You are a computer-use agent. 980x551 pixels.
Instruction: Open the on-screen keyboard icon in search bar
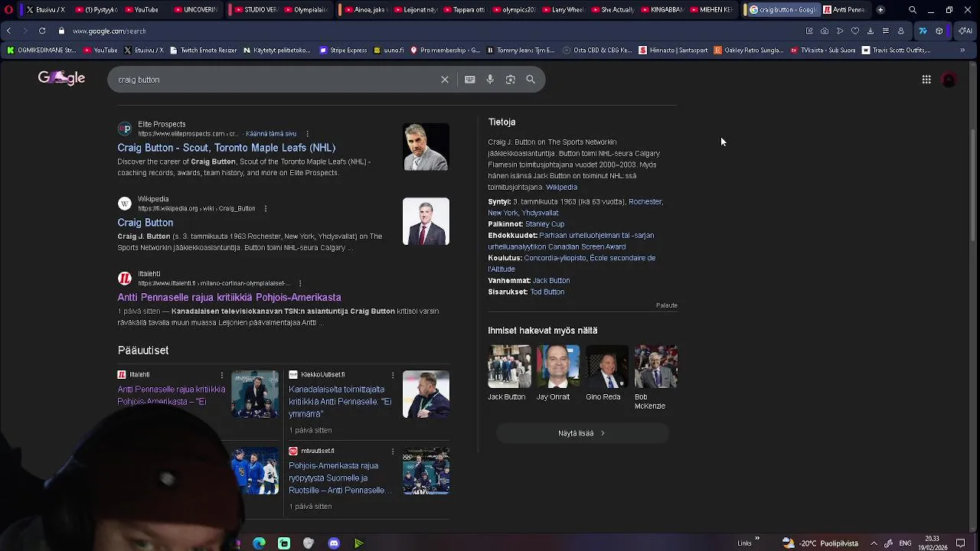click(470, 80)
